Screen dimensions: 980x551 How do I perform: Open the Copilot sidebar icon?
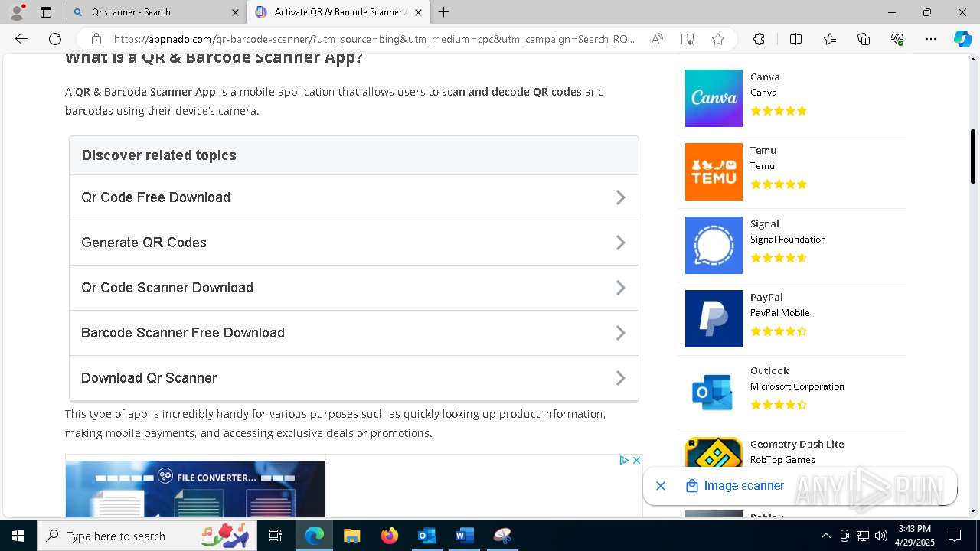point(962,39)
